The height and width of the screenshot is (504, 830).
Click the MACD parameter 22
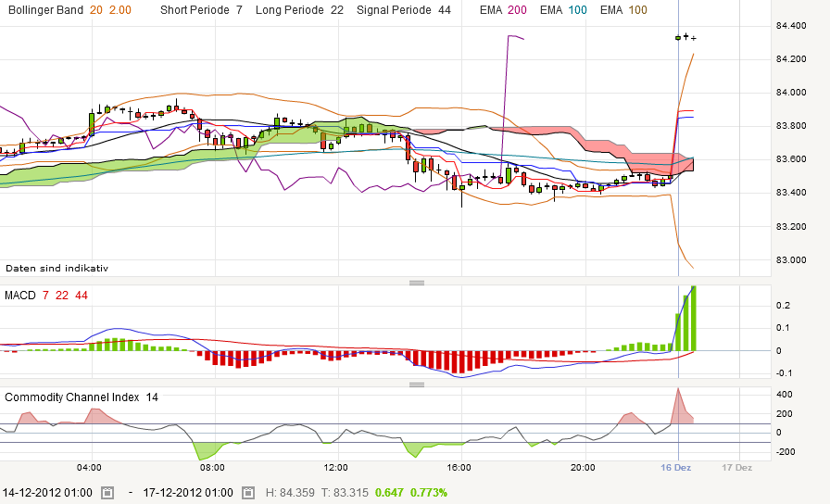(x=62, y=296)
